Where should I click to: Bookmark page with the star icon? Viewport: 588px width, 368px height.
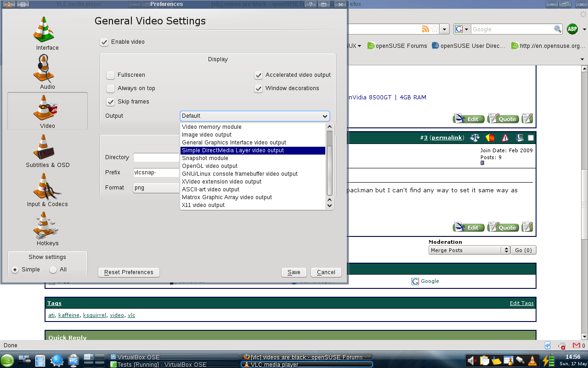pos(434,29)
